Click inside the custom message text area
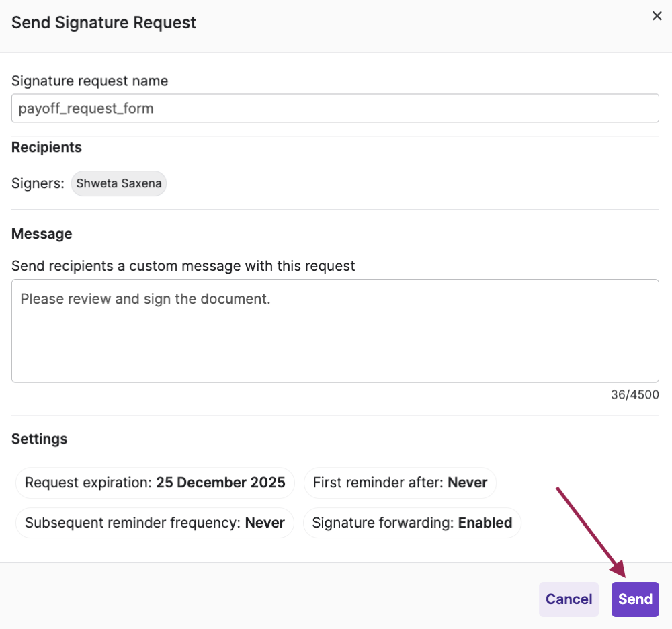This screenshot has height=629, width=672. 335,331
